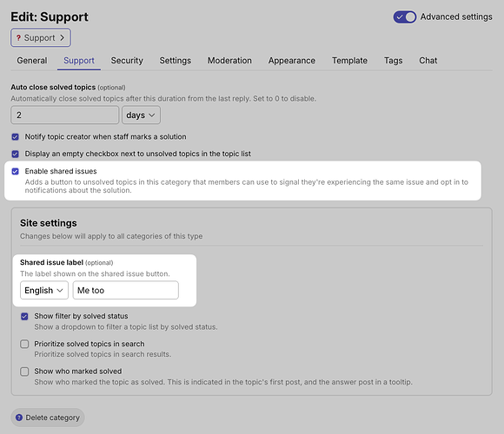The width and height of the screenshot is (504, 434).
Task: Click 'Prioritize solved topics in search results.' description
Action: (103, 354)
